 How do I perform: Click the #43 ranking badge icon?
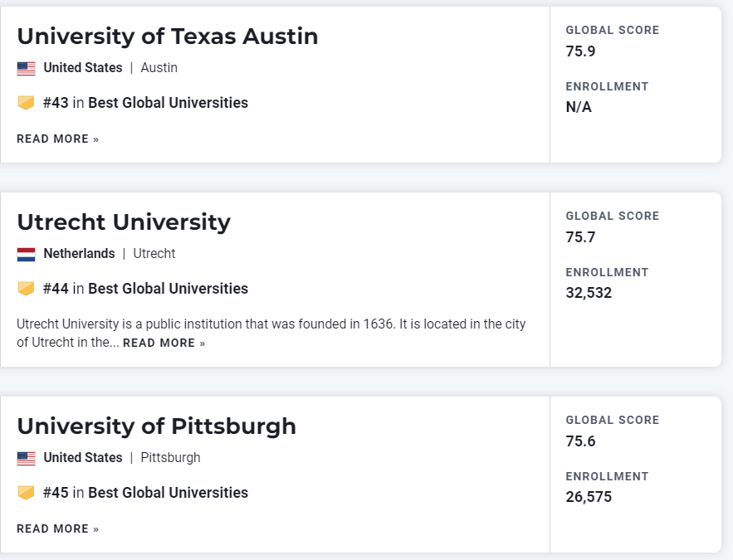click(26, 103)
